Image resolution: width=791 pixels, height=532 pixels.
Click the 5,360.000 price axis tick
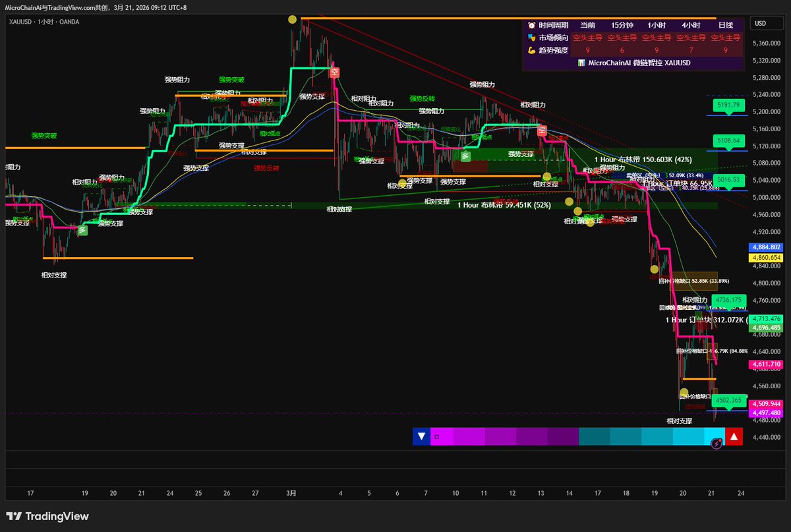pos(767,44)
